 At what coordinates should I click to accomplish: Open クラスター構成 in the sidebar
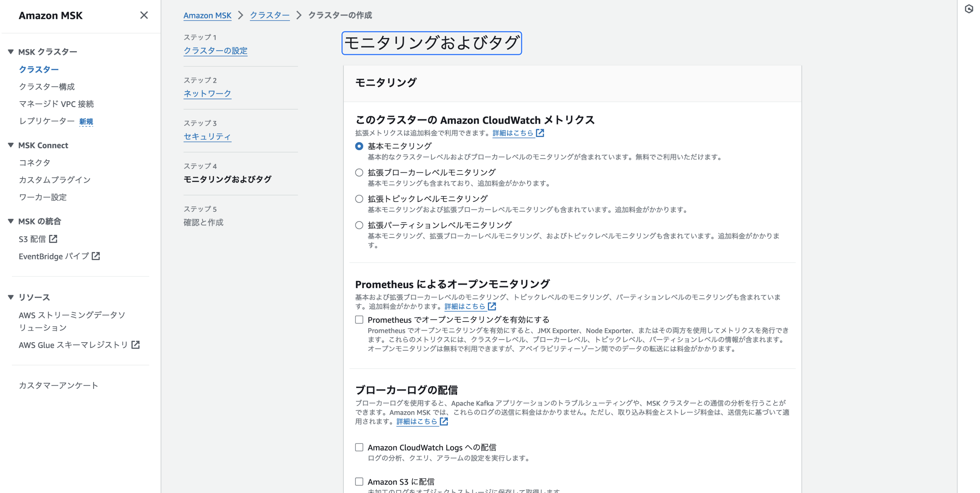coord(47,86)
